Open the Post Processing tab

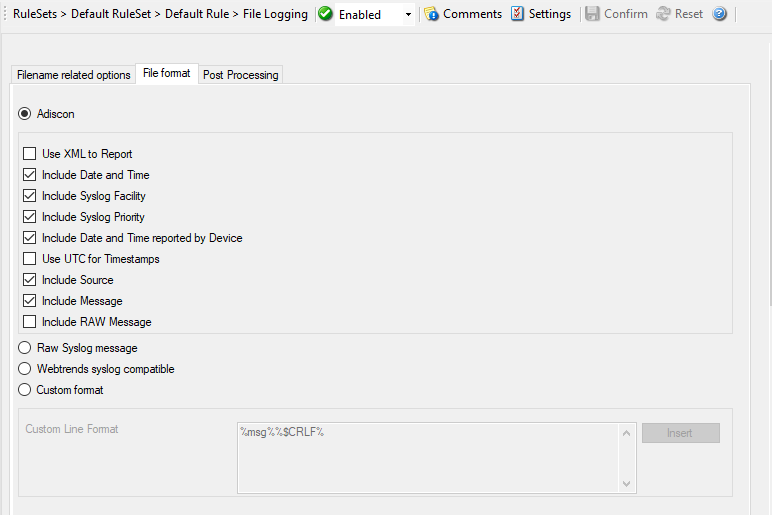[240, 75]
